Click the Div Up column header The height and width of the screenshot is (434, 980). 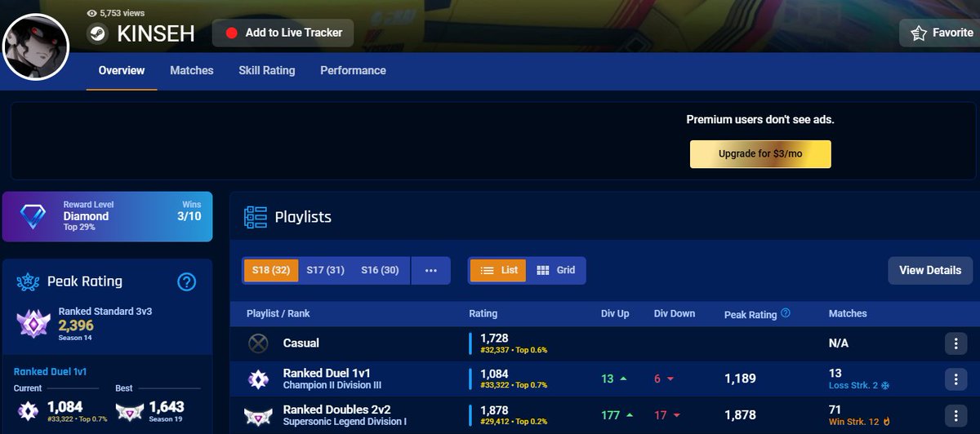pyautogui.click(x=615, y=314)
